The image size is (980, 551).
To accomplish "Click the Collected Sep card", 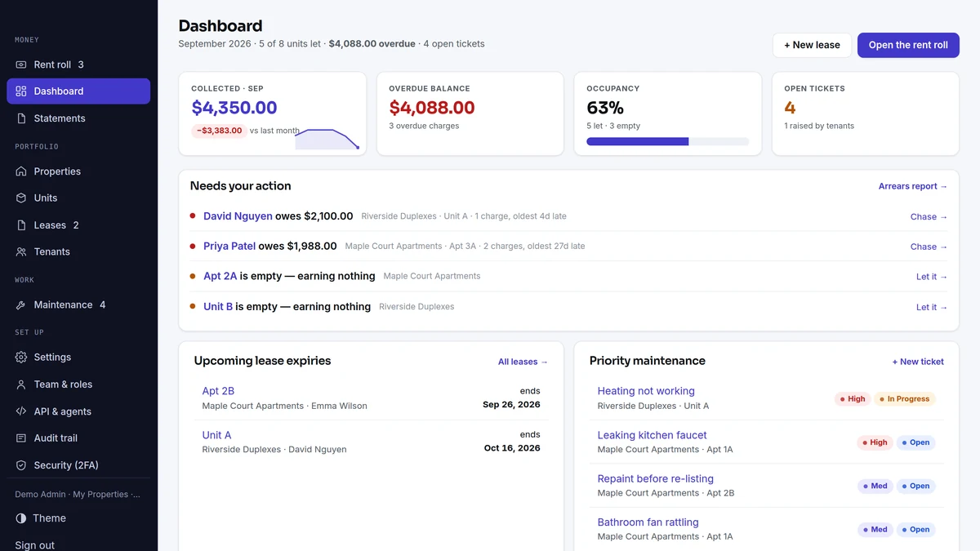I will (273, 113).
